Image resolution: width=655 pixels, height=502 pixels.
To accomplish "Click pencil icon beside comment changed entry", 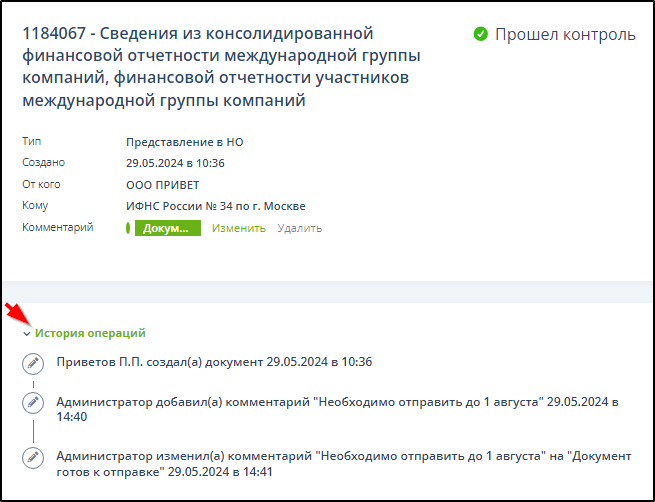I will point(33,456).
